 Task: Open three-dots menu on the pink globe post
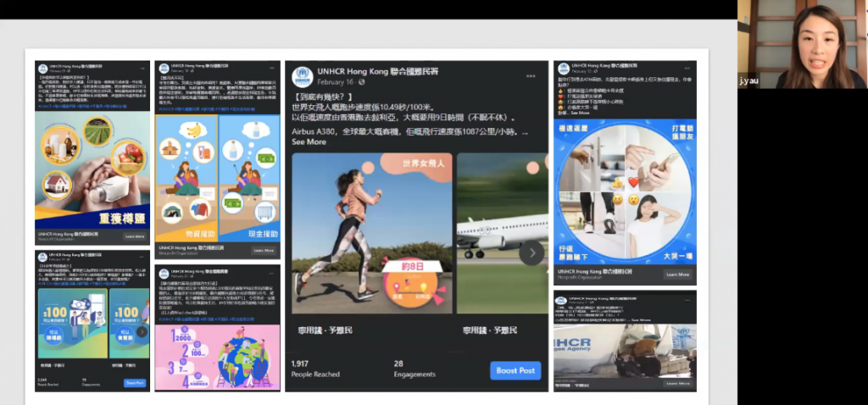(273, 273)
